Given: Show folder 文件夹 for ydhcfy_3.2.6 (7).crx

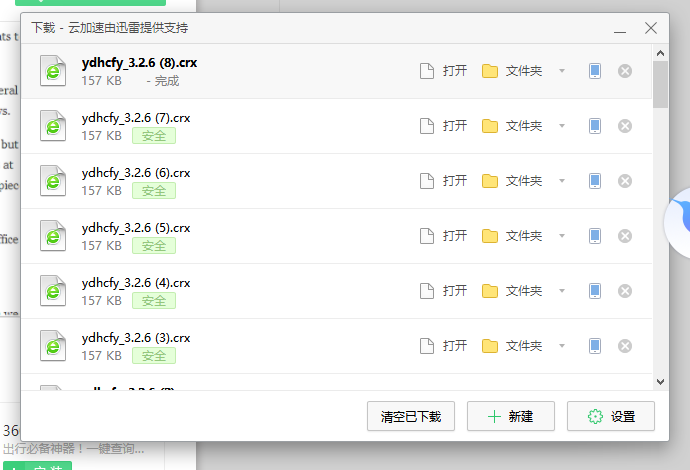Looking at the screenshot, I should [x=512, y=126].
